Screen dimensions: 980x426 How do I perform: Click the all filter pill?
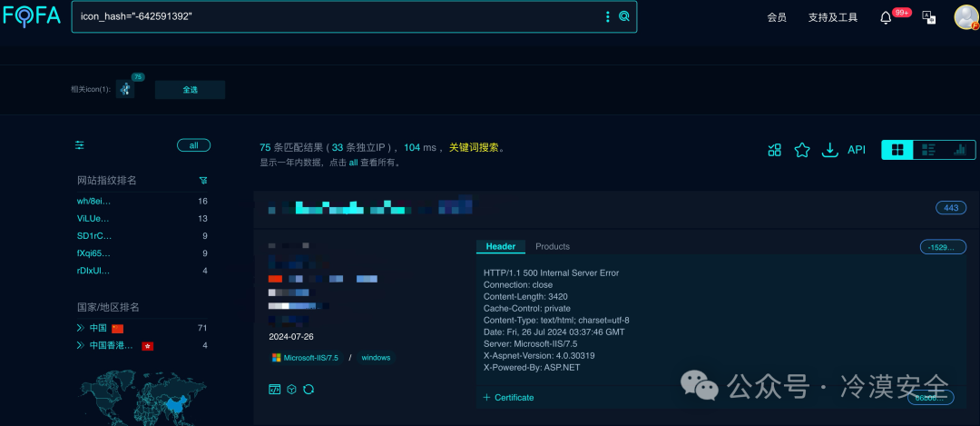click(x=194, y=145)
